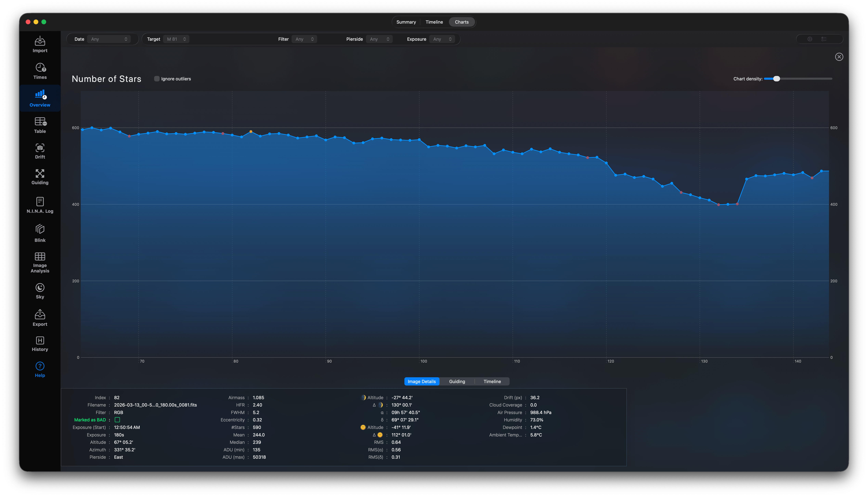
Task: Switch to the Summary tab
Action: pos(406,22)
